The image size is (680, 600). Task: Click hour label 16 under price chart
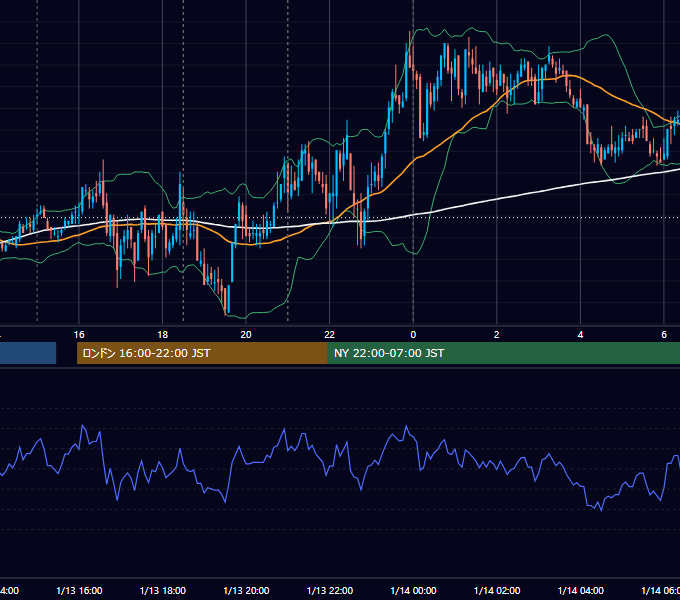pyautogui.click(x=79, y=335)
